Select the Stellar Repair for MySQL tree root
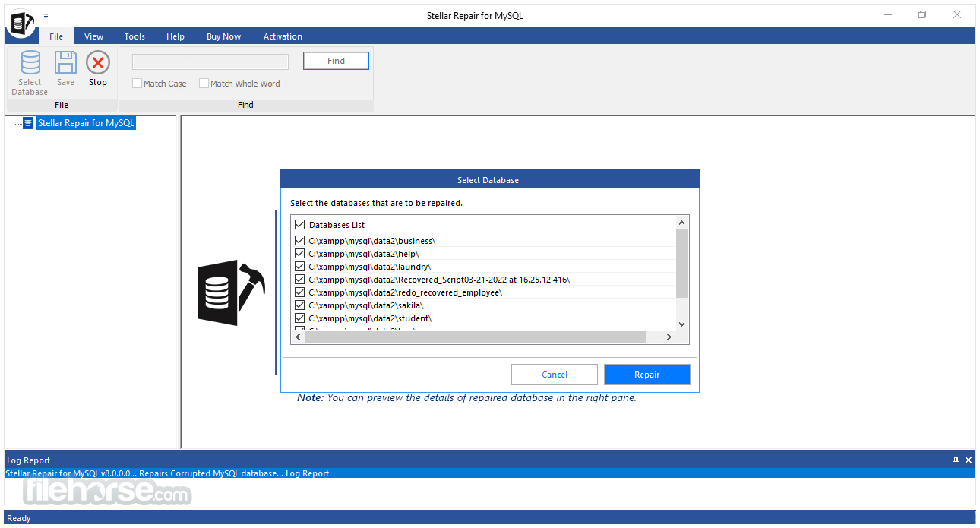Screen dimensions: 980x528 coord(86,123)
